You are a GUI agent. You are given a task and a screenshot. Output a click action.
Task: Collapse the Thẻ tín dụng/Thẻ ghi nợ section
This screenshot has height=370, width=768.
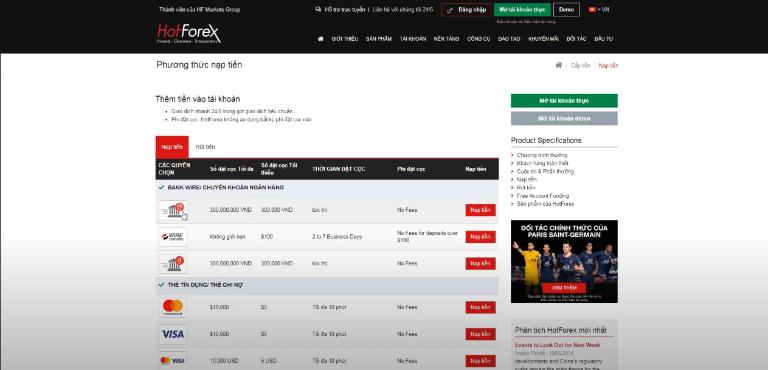coord(161,285)
